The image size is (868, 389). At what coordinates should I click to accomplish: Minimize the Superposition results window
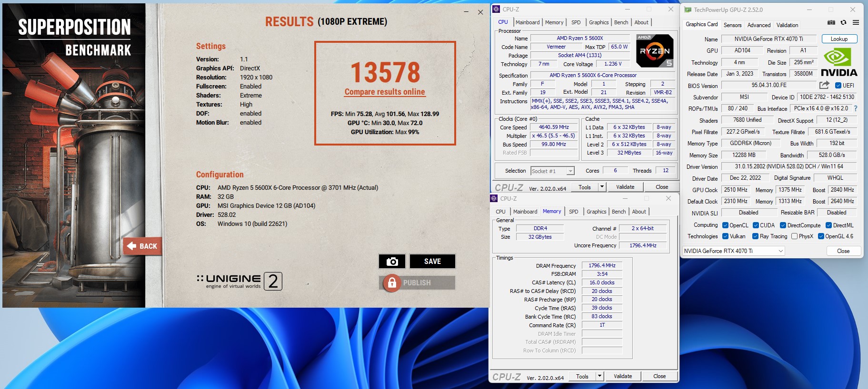point(466,11)
